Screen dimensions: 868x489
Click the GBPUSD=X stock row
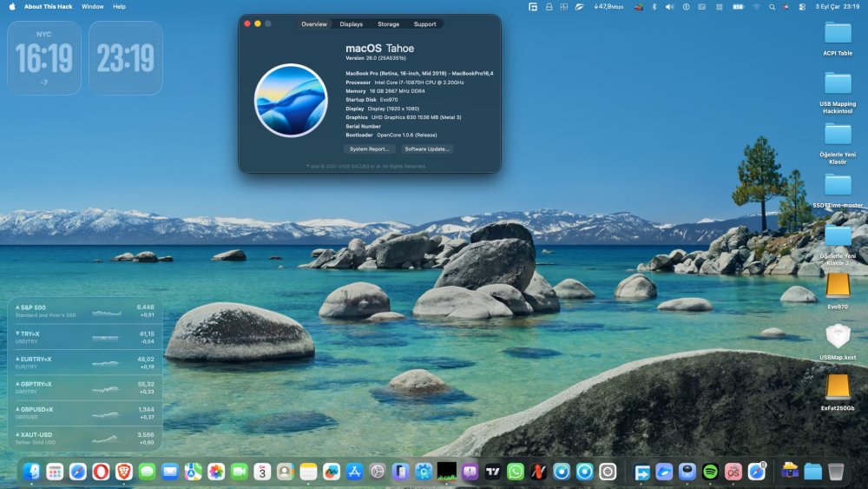tap(85, 413)
